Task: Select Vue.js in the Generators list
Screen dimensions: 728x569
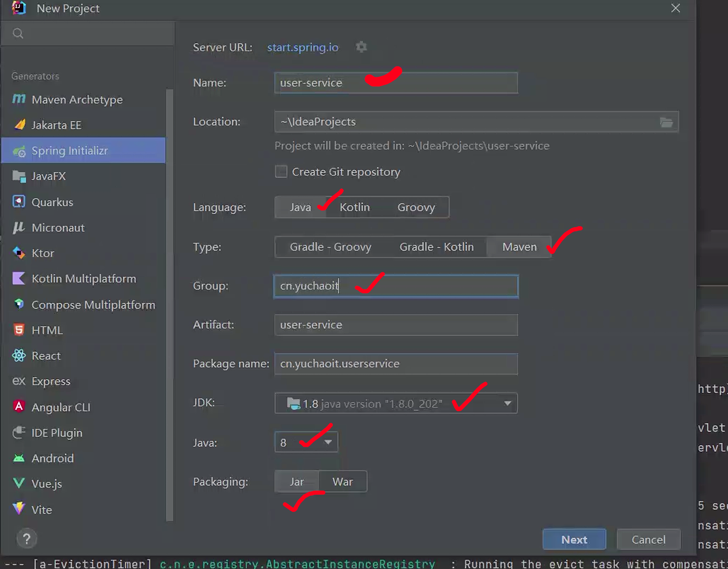Action: (47, 484)
